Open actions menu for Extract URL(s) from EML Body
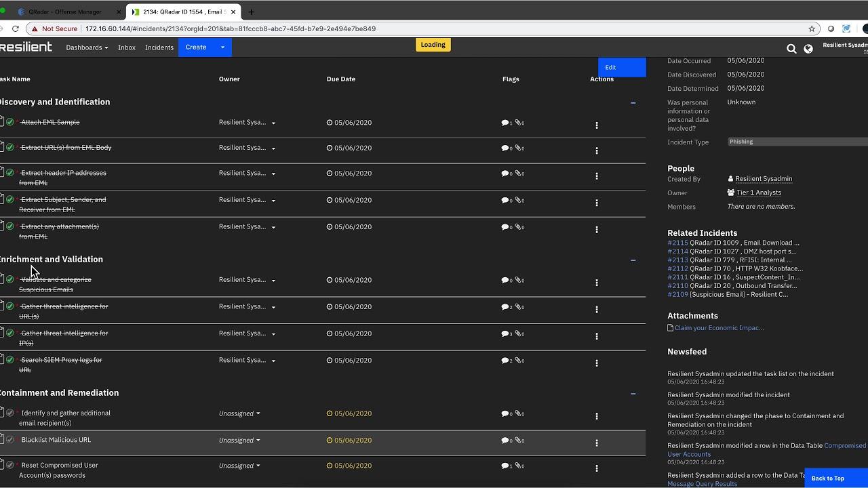This screenshot has height=488, width=868. click(x=597, y=150)
